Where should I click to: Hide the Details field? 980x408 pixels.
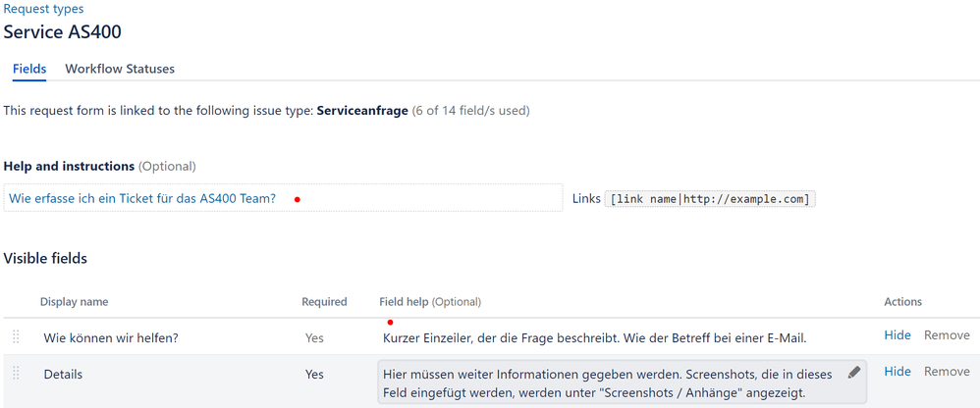(x=898, y=371)
